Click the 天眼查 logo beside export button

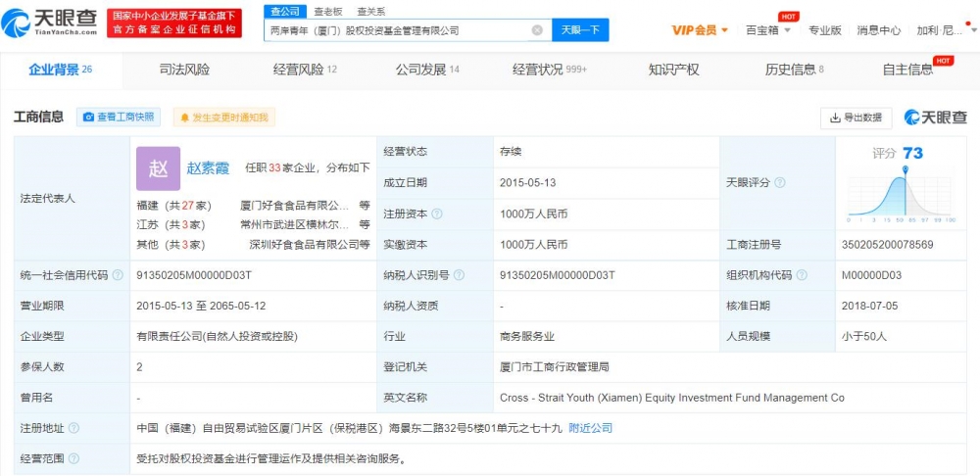[x=936, y=117]
